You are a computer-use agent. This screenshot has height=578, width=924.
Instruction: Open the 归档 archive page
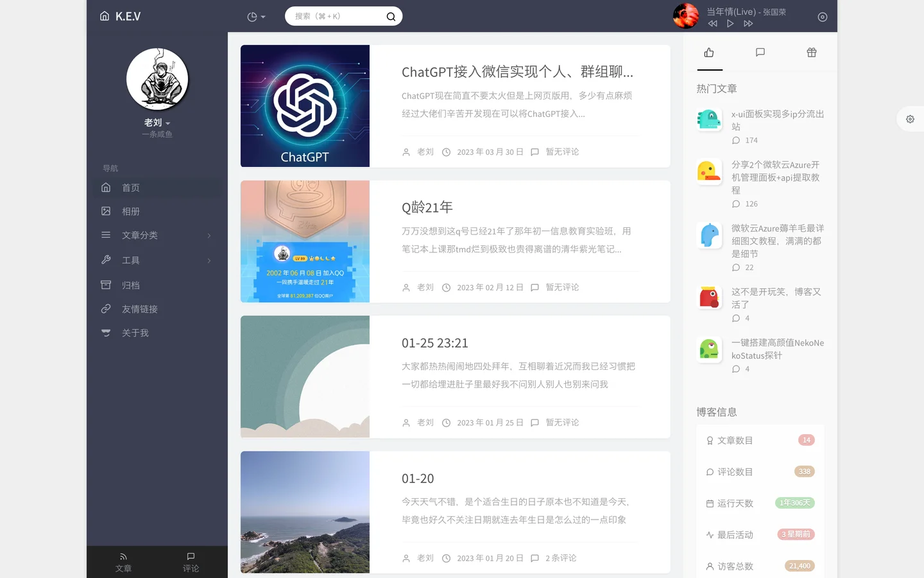[x=157, y=285]
